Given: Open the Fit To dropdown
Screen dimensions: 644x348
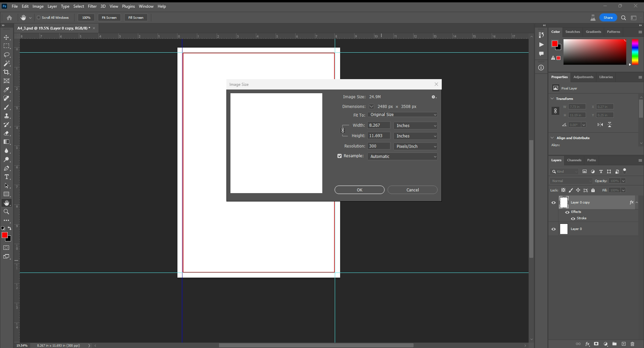Looking at the screenshot, I should click(402, 115).
